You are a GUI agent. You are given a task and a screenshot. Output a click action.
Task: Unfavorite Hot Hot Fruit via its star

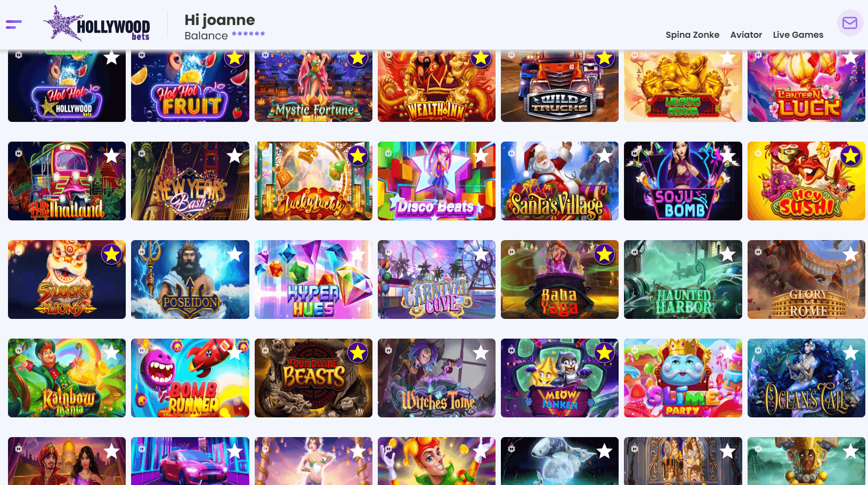pyautogui.click(x=234, y=58)
